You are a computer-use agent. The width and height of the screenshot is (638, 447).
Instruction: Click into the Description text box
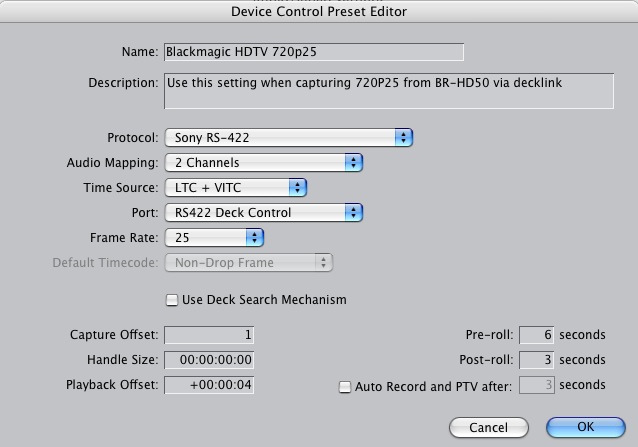[x=388, y=90]
